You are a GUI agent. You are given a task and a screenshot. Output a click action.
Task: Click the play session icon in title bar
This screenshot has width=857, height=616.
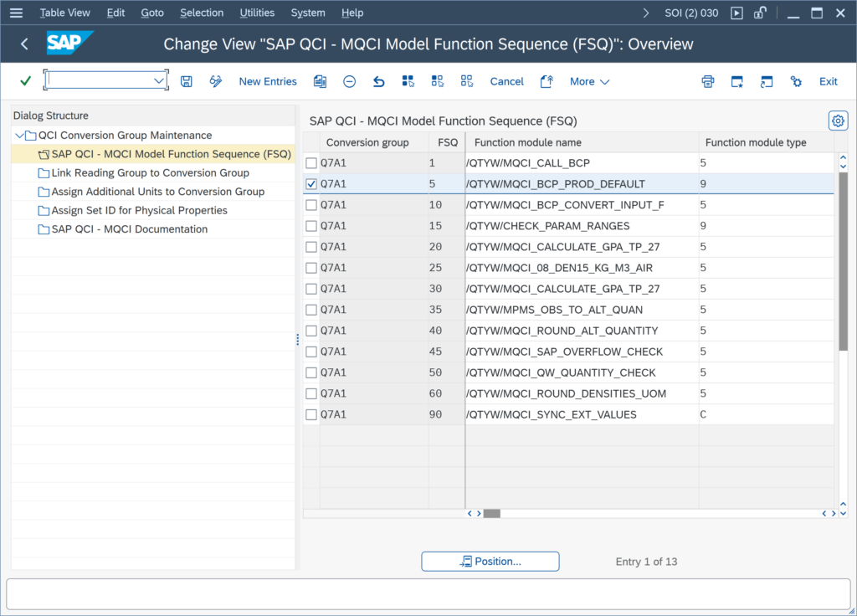(736, 13)
